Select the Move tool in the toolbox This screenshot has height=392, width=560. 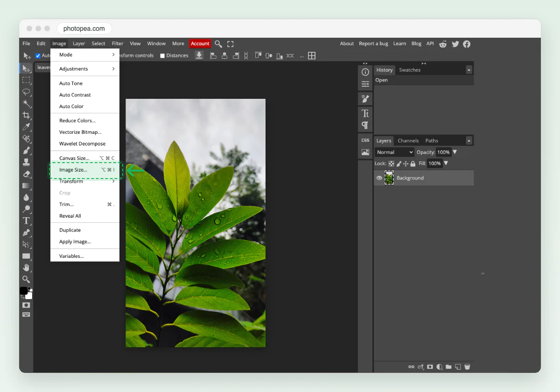pos(27,69)
